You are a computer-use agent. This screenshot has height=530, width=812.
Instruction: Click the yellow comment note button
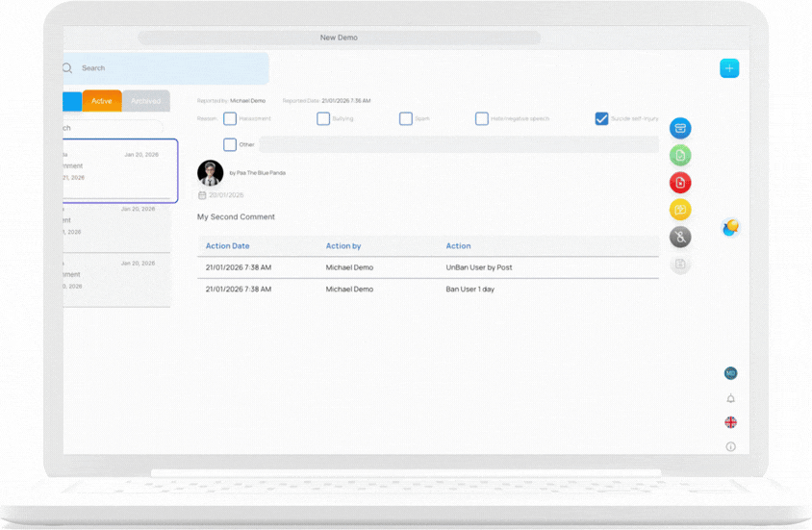tap(680, 210)
